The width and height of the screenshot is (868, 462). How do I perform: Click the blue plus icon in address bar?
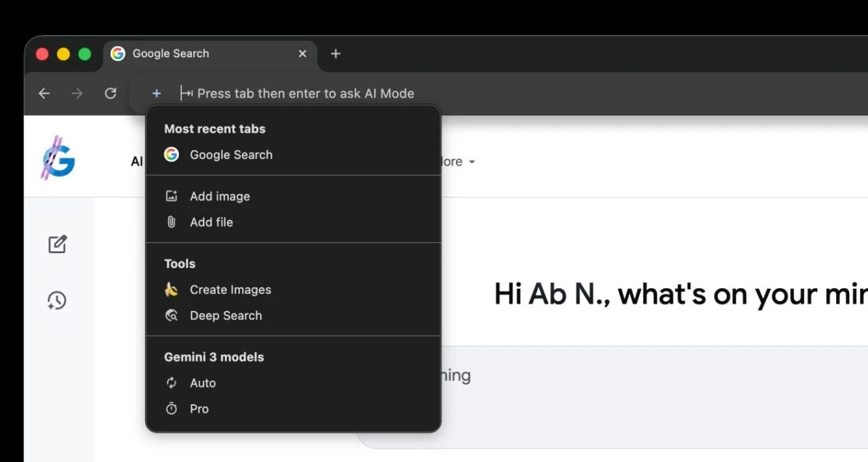157,94
